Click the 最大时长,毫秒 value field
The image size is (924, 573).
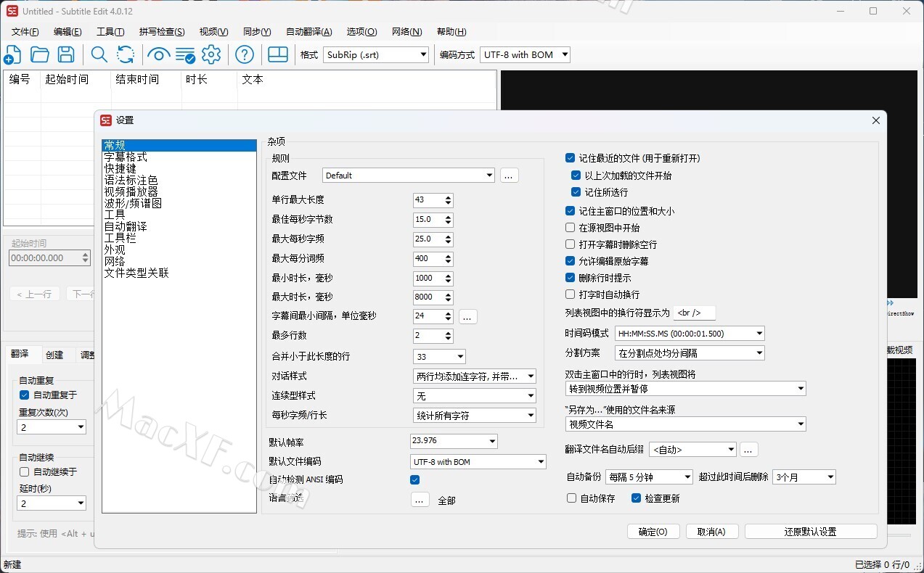(x=428, y=297)
